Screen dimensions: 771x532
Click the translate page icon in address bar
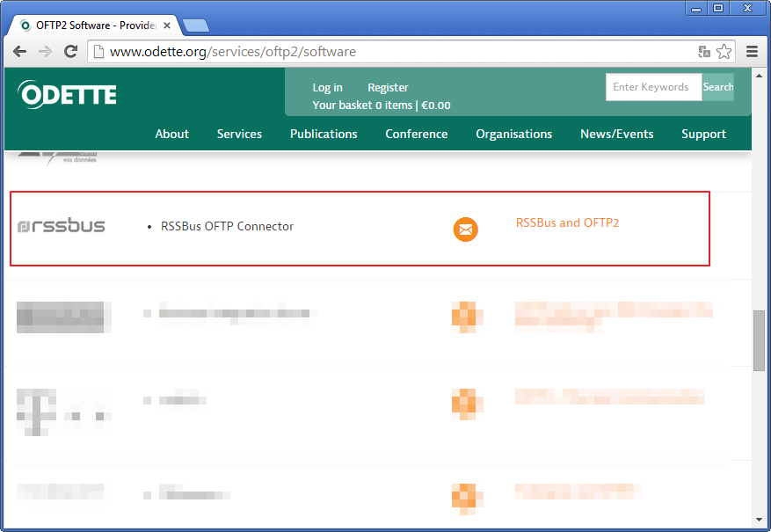click(x=704, y=52)
